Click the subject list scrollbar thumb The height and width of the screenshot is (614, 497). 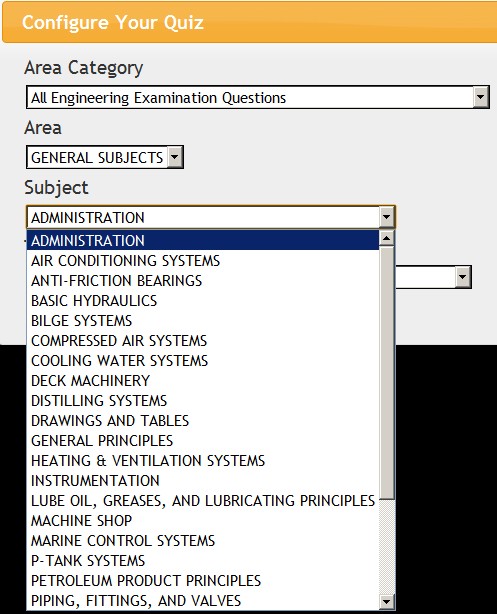click(387, 373)
